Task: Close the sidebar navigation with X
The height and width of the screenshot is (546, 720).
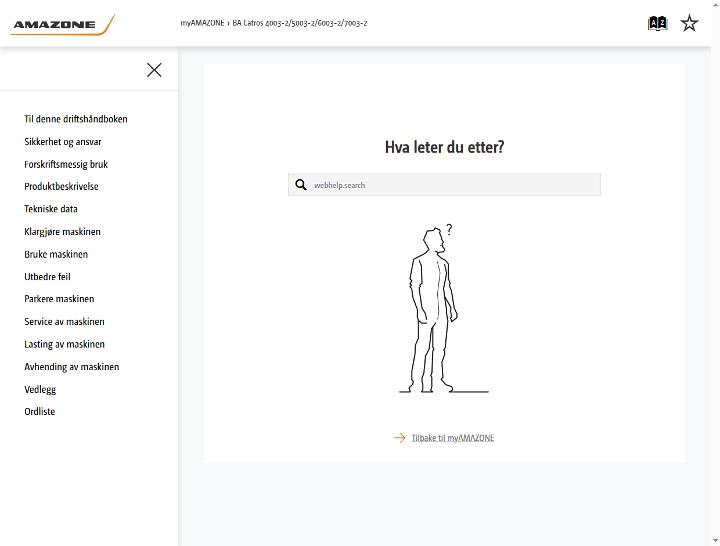Action: [154, 70]
